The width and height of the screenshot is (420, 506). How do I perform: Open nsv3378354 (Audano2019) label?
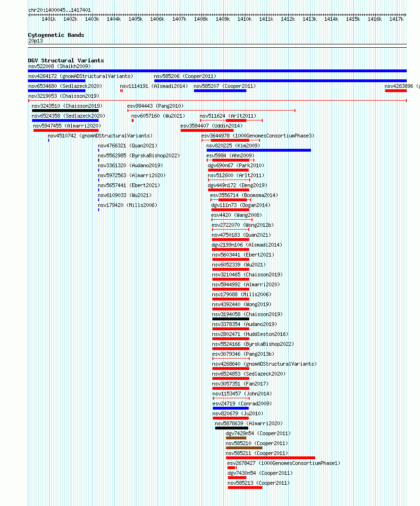tap(244, 324)
